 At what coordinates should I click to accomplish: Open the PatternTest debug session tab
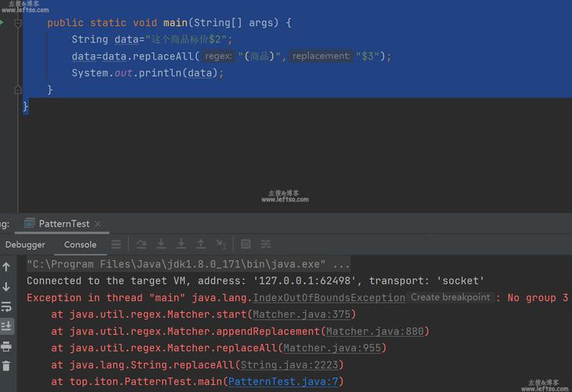point(64,223)
